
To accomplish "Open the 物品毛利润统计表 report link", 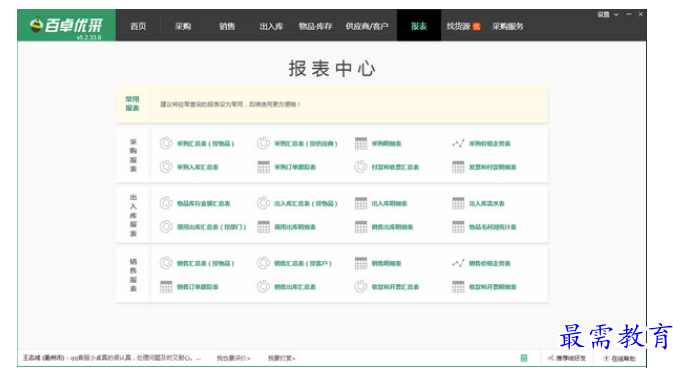I will 493,227.
